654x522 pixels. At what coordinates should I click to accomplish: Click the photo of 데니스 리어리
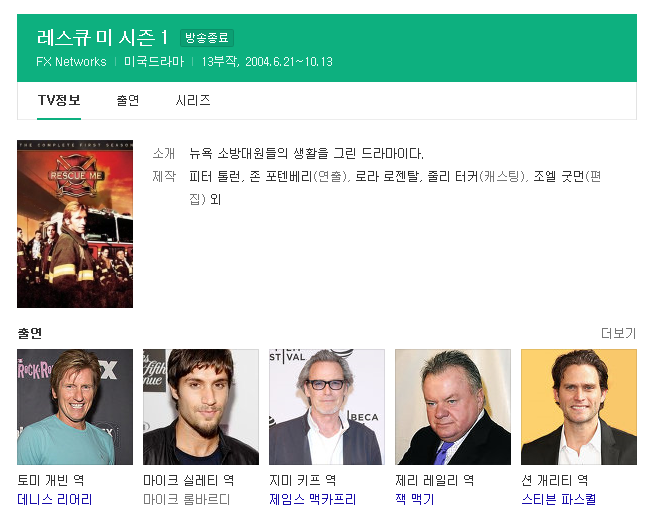[x=75, y=407]
